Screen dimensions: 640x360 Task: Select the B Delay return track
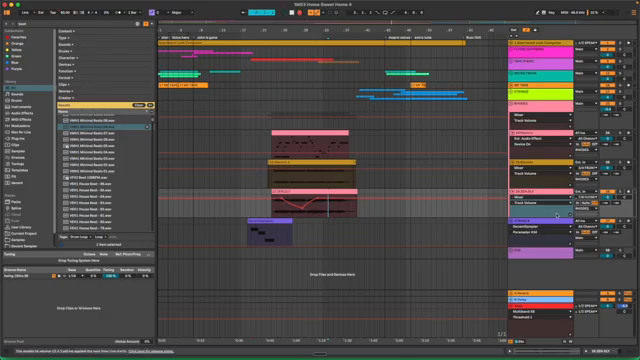(540, 300)
